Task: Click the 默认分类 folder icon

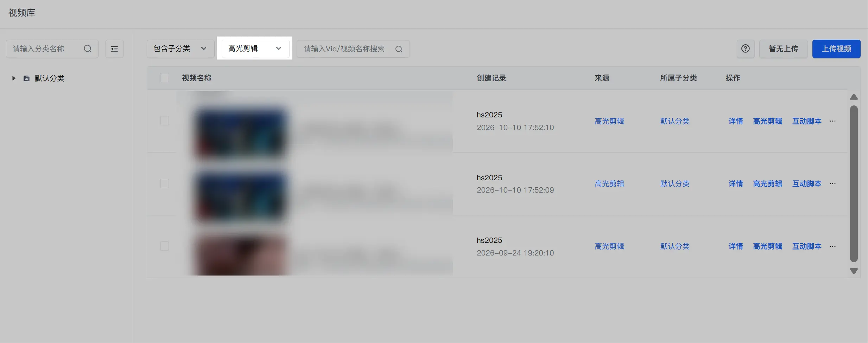Action: [x=26, y=78]
